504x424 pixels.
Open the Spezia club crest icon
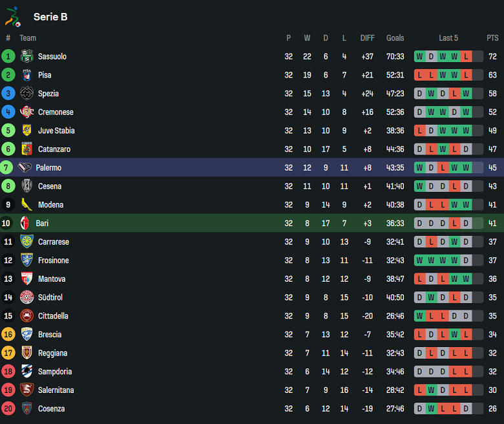pos(26,94)
